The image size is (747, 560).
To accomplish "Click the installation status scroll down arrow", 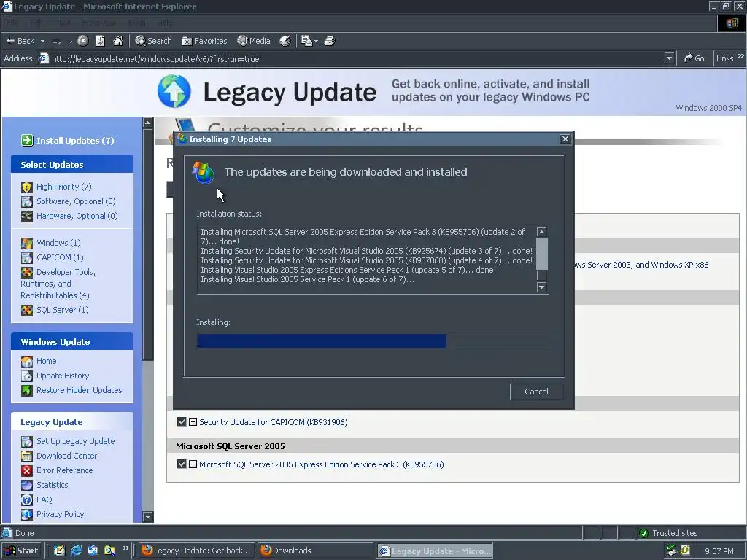I will [542, 287].
